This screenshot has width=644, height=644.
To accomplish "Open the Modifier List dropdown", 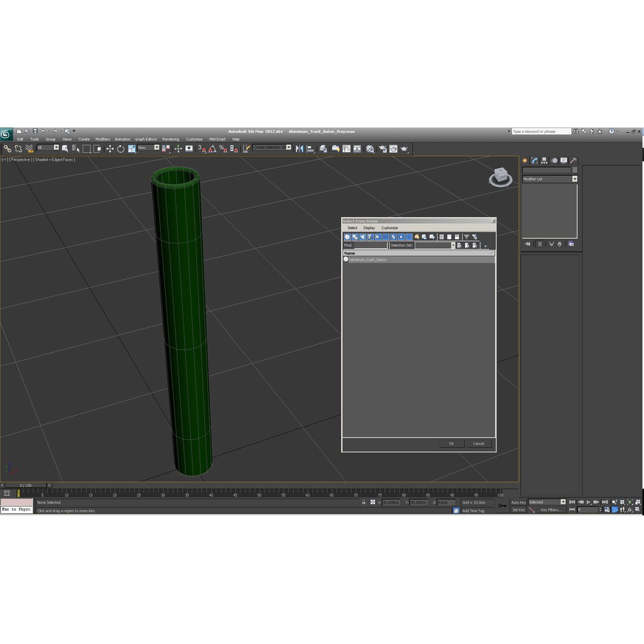I will (550, 179).
